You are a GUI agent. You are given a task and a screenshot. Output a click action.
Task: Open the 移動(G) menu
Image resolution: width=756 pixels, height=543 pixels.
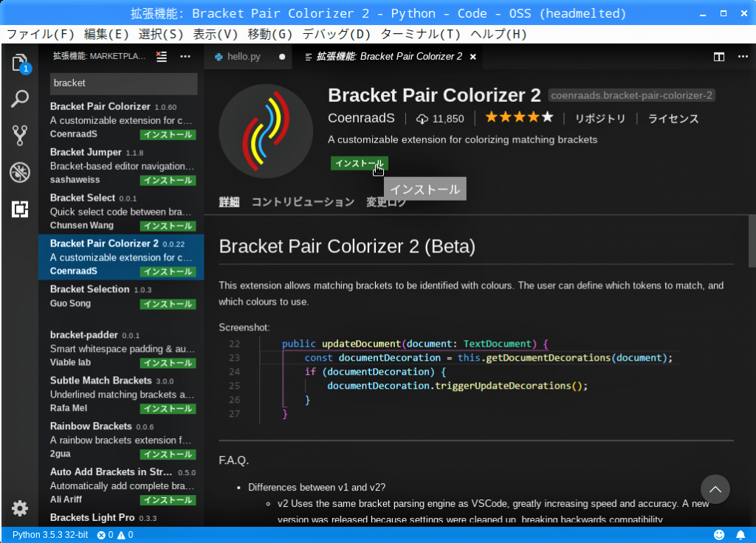(270, 34)
